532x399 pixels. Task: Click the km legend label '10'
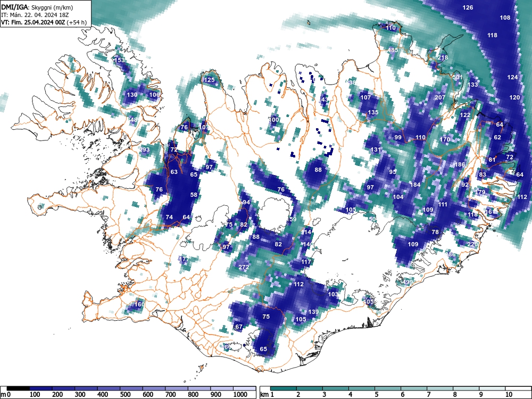click(x=509, y=394)
